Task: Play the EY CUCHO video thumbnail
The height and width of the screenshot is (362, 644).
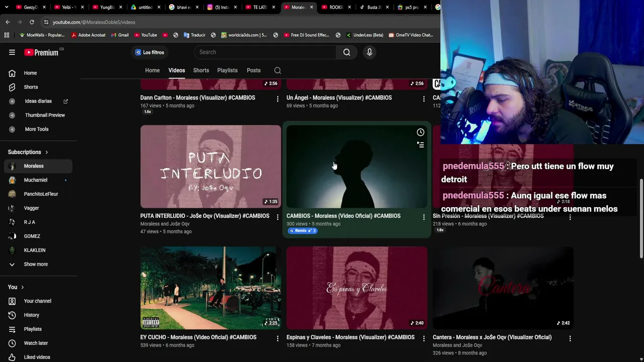Action: (x=211, y=288)
